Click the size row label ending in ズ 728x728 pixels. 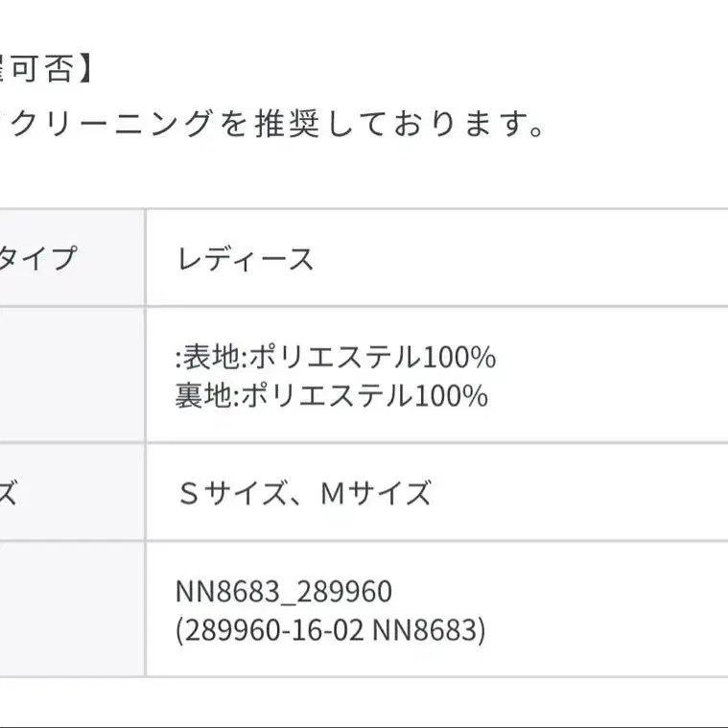pyautogui.click(x=8, y=494)
